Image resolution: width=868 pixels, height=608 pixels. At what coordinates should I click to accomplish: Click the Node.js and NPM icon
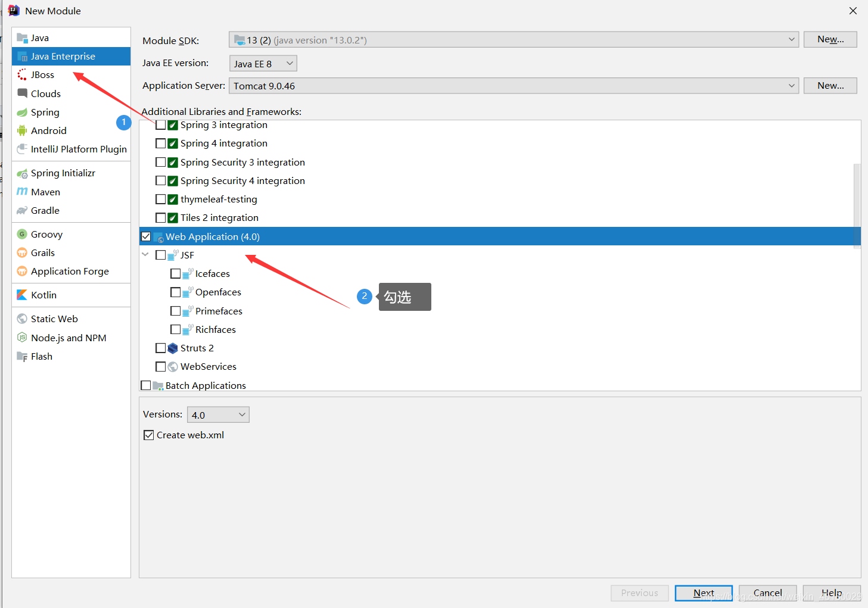(x=22, y=338)
